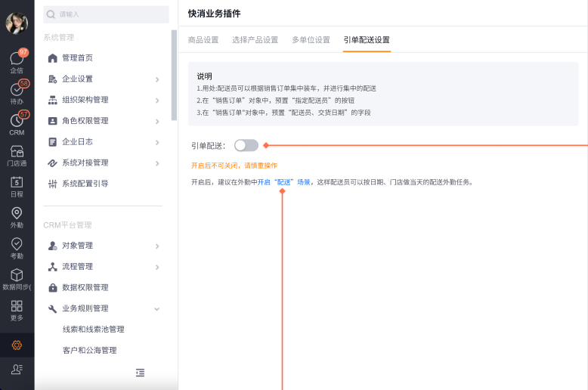Open 门店通 store icon

(17, 151)
